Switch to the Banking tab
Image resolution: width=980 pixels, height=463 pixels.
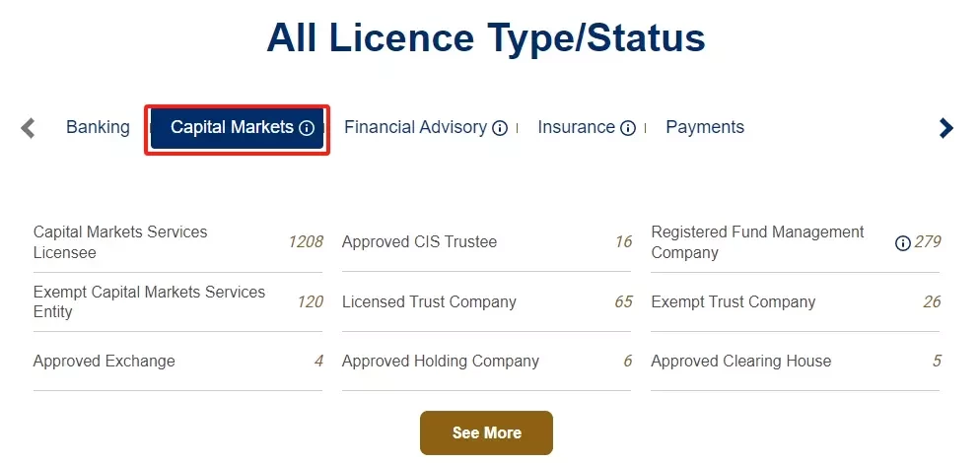tap(99, 127)
